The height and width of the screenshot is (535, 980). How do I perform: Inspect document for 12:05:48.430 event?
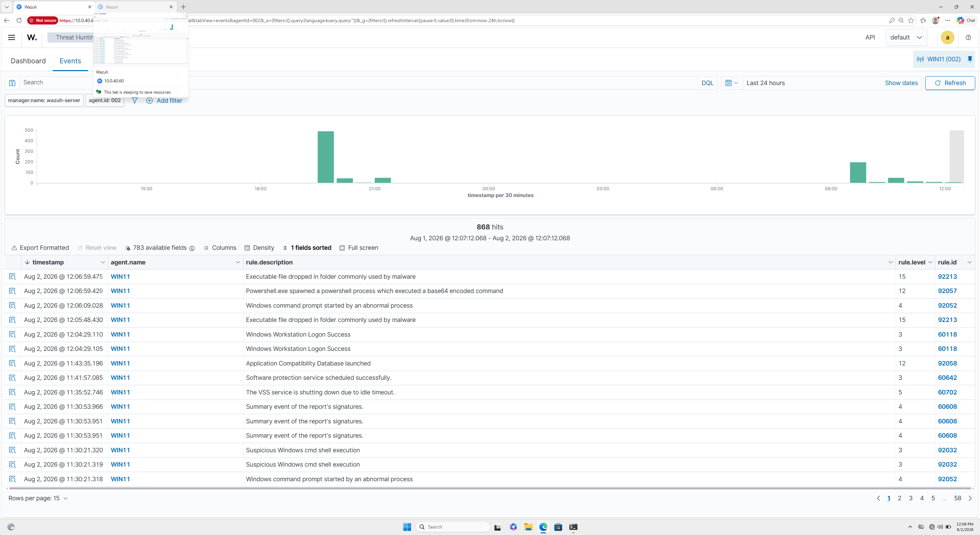[x=13, y=320]
